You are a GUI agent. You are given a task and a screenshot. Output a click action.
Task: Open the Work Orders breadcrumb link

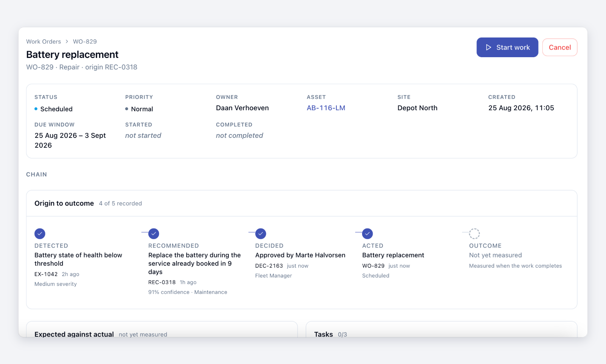pos(44,42)
